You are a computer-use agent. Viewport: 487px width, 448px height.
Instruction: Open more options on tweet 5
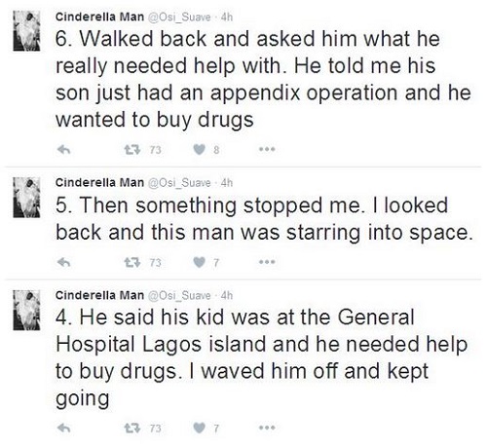pos(267,262)
